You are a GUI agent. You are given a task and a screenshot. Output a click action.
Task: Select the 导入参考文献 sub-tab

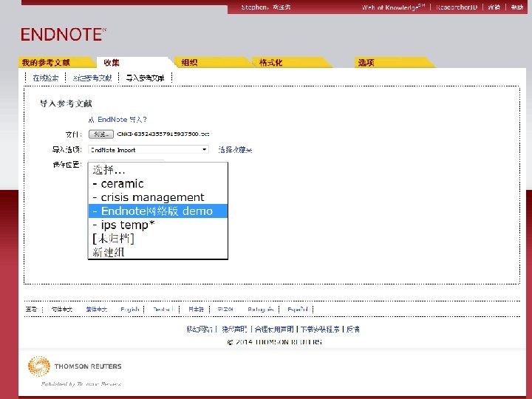coord(146,78)
